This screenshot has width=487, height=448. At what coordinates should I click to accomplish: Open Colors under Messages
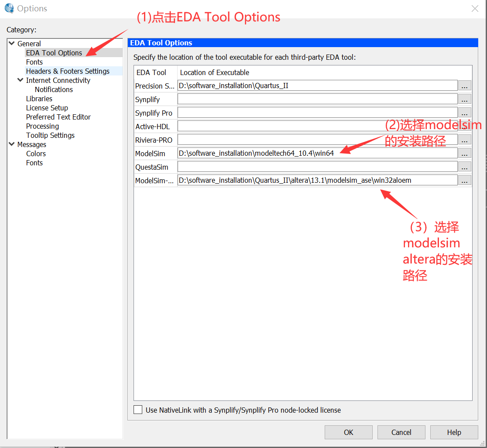pyautogui.click(x=36, y=154)
